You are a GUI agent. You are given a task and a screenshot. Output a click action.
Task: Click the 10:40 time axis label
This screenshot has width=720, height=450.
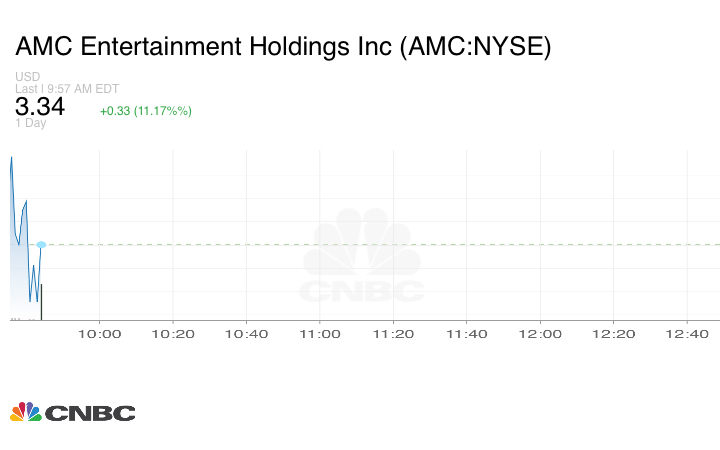246,334
